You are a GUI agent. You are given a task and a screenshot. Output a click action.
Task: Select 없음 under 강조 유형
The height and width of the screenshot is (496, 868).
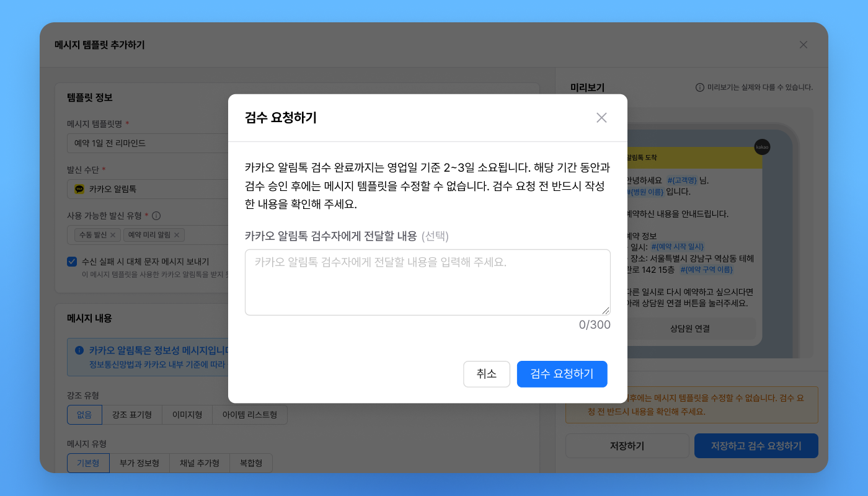tap(84, 415)
